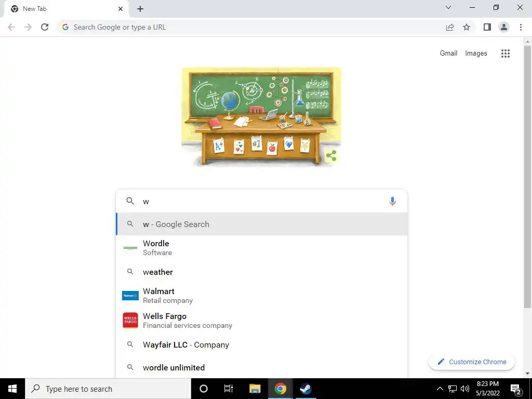Select the Wayfair LLC suggestion
Viewport: 532px width, 399px height.
coord(262,345)
